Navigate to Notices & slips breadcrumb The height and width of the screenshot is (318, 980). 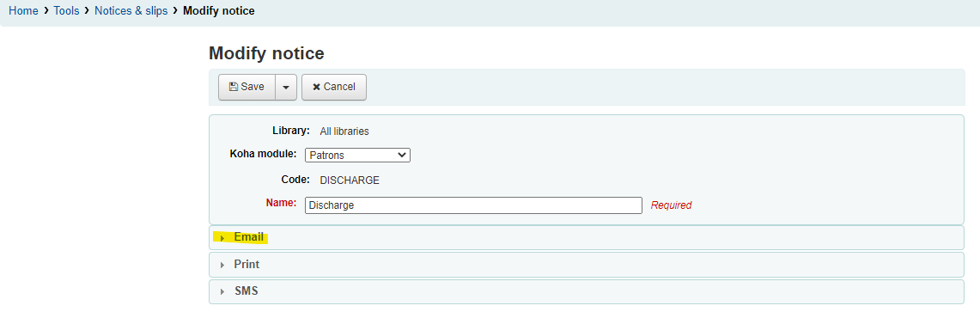(x=131, y=10)
